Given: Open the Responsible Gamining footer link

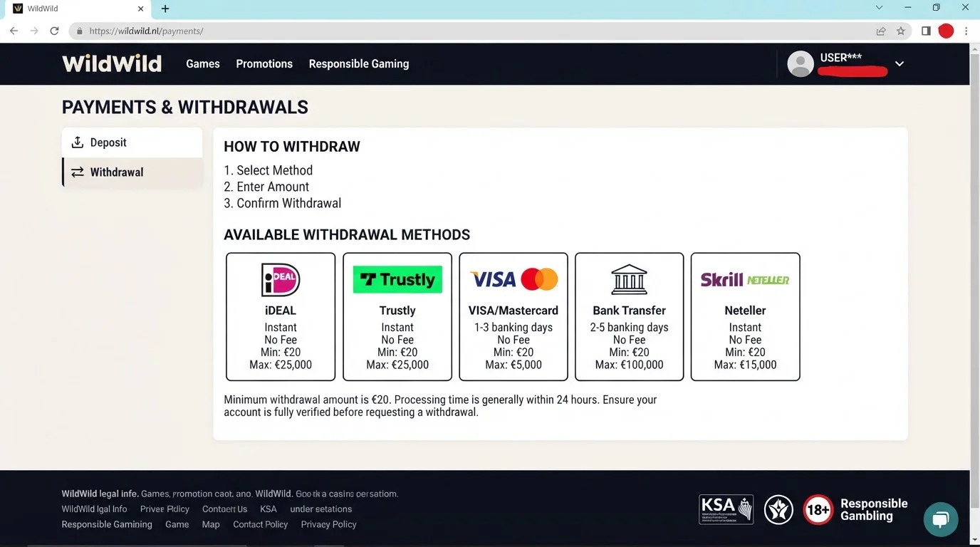Looking at the screenshot, I should pos(107,524).
